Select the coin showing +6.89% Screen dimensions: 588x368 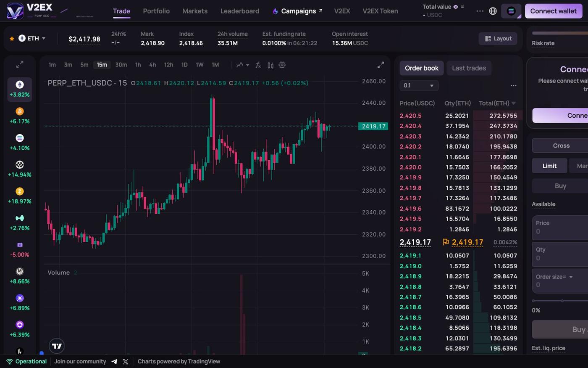[x=20, y=302]
